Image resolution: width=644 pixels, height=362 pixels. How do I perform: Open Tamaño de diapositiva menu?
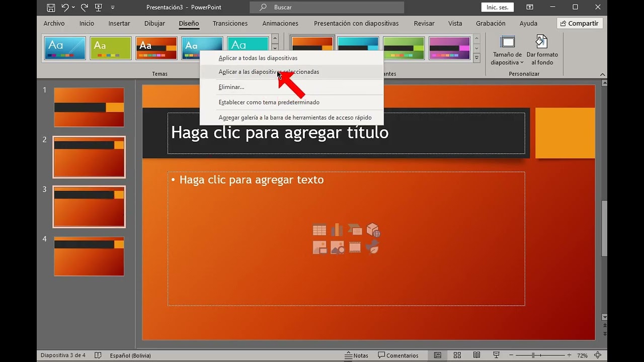tap(508, 51)
